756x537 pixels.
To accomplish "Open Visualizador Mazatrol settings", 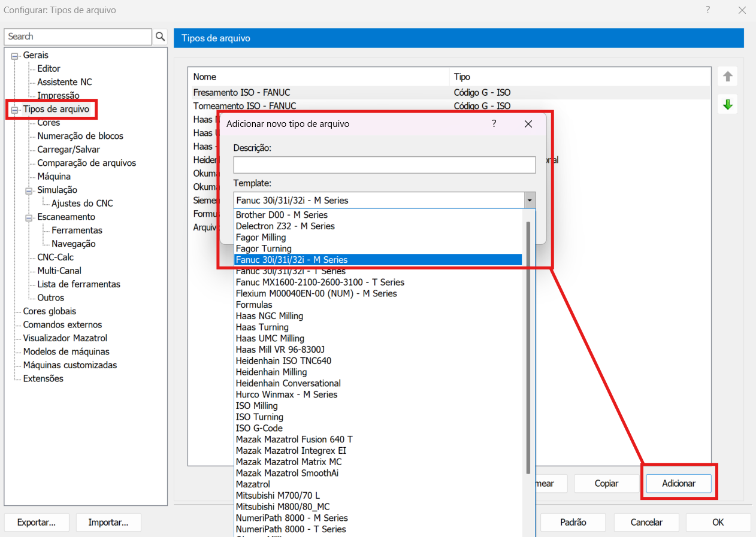I will point(65,338).
